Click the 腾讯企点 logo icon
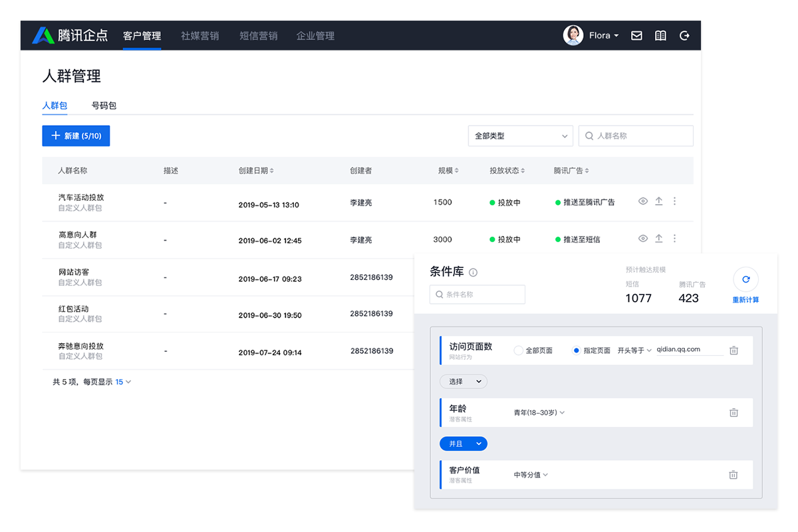The width and height of the screenshot is (798, 532). 43,36
